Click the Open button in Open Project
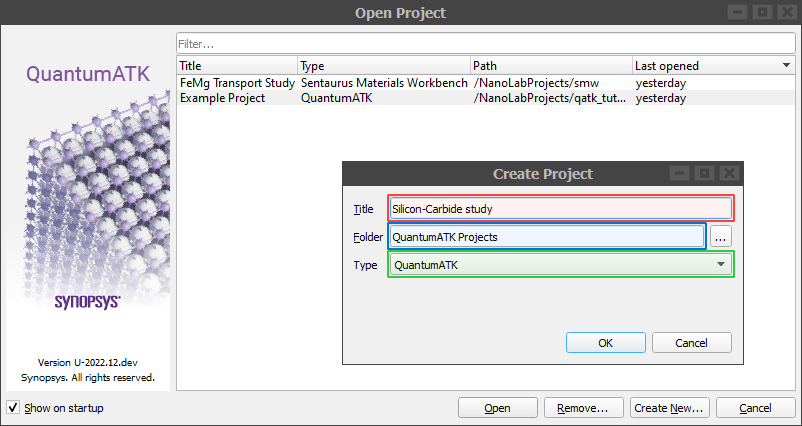802x426 pixels. point(498,408)
